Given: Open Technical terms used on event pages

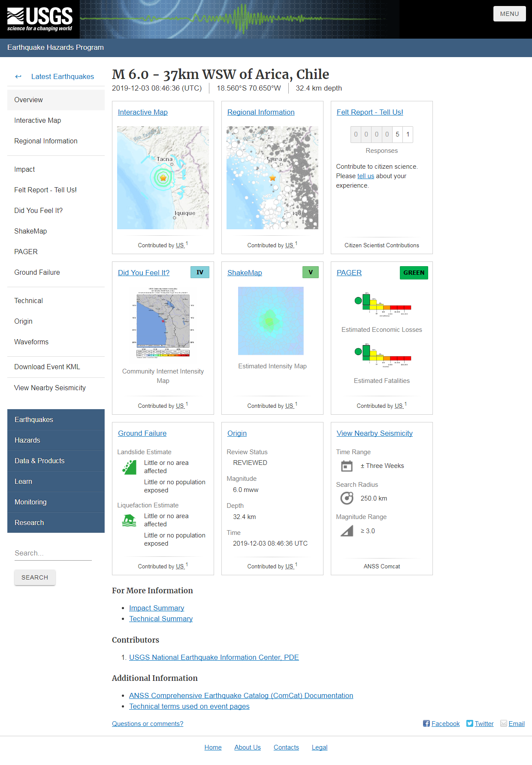Looking at the screenshot, I should click(189, 706).
